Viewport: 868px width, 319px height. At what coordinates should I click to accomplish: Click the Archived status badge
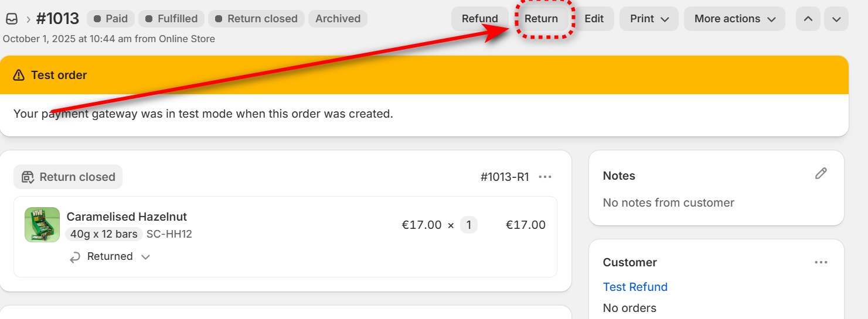tap(338, 19)
